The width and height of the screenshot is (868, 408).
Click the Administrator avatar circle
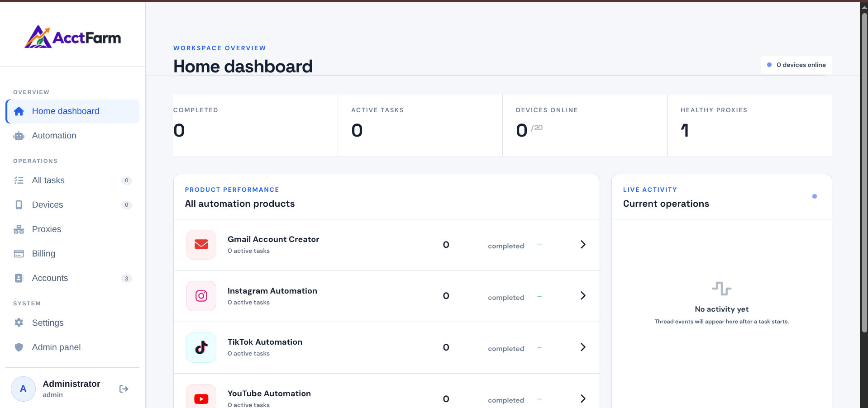[x=24, y=389]
